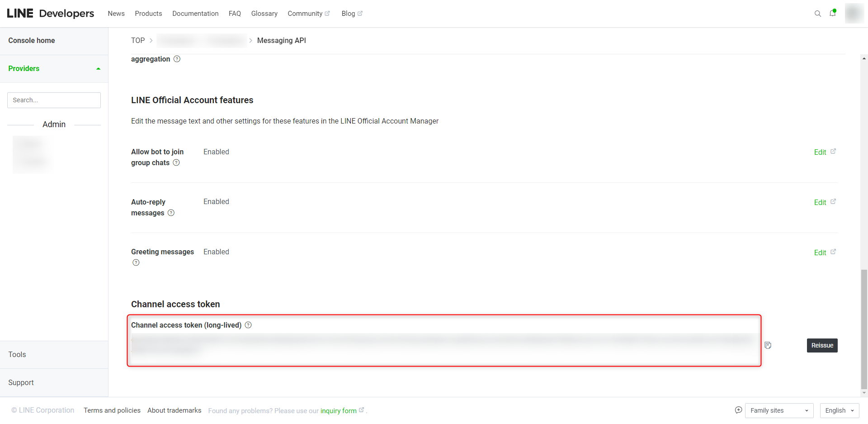
Task: Click help icon for Auto-reply messages
Action: [171, 213]
